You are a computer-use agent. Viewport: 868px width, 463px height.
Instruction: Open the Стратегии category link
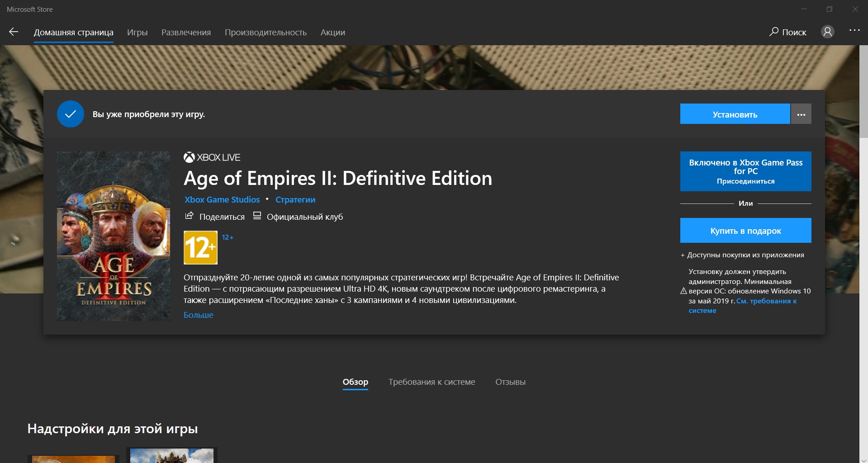(295, 199)
